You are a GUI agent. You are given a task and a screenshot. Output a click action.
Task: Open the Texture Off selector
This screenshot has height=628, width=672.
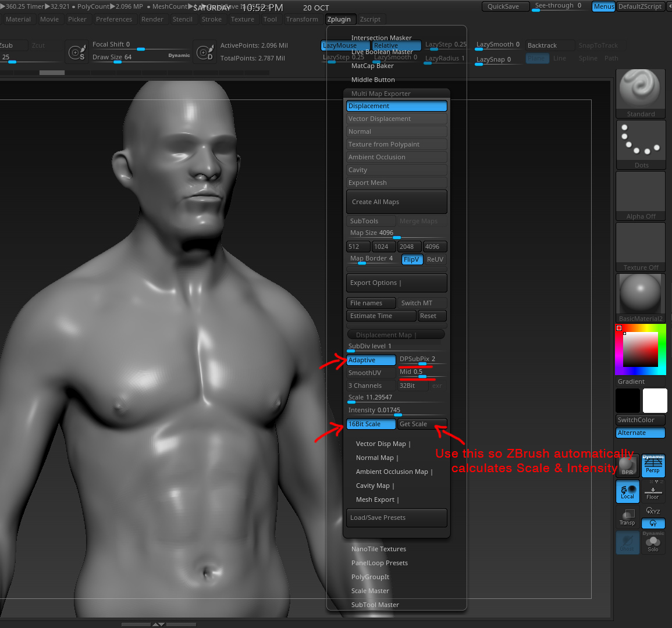[x=640, y=247]
